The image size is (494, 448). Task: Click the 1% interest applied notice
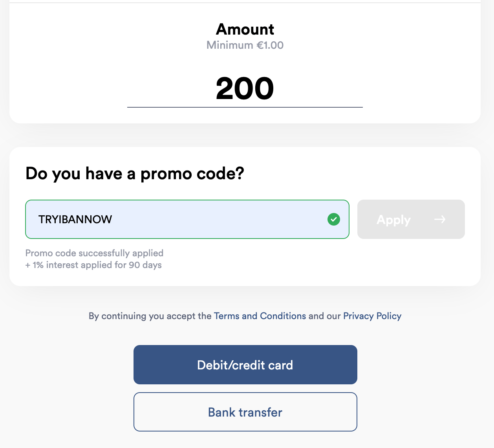click(x=93, y=265)
